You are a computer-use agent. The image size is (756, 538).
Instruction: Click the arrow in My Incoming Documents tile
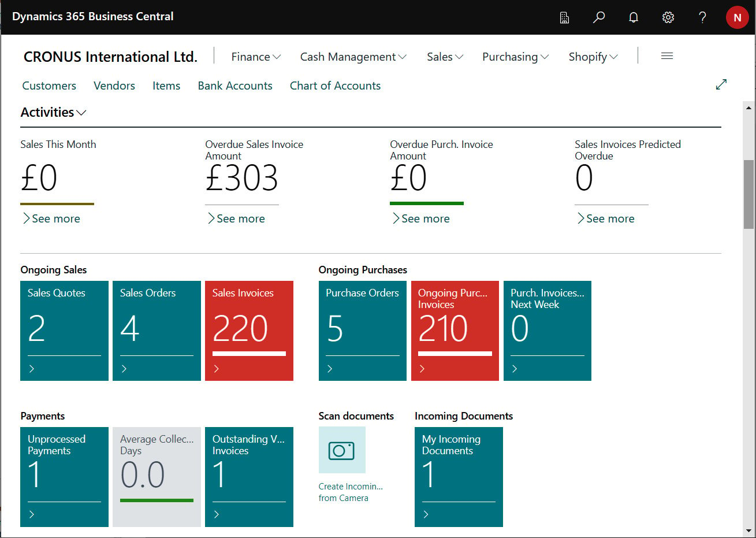[426, 514]
